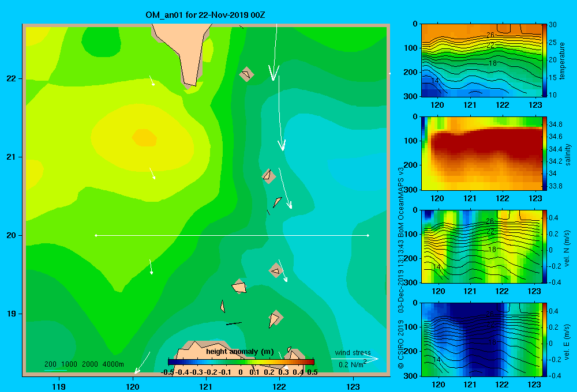Click the 30 value on temperature scale
This screenshot has height=392, width=577.
[x=553, y=25]
